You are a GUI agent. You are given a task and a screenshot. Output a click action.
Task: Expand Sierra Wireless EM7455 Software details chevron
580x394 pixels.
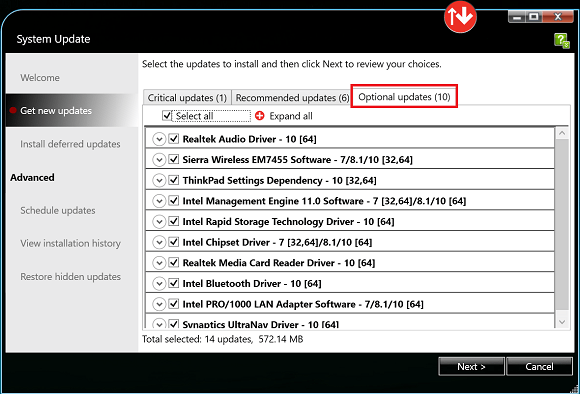159,160
